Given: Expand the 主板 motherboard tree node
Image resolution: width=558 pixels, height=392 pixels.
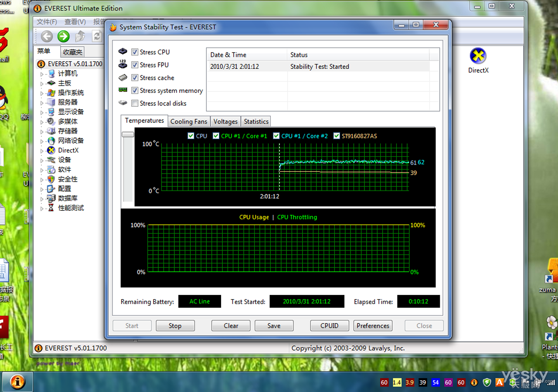Looking at the screenshot, I should pyautogui.click(x=42, y=84).
